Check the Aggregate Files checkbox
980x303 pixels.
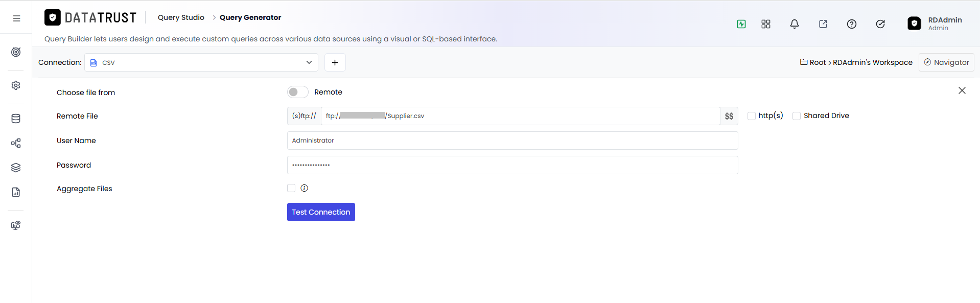tap(291, 188)
